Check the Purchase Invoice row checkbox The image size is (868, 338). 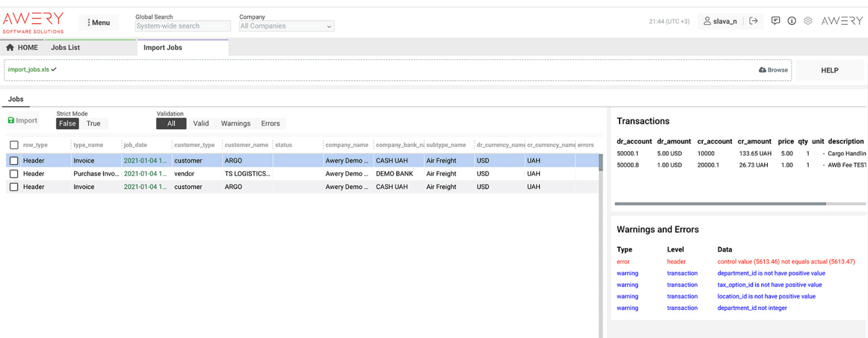[14, 174]
